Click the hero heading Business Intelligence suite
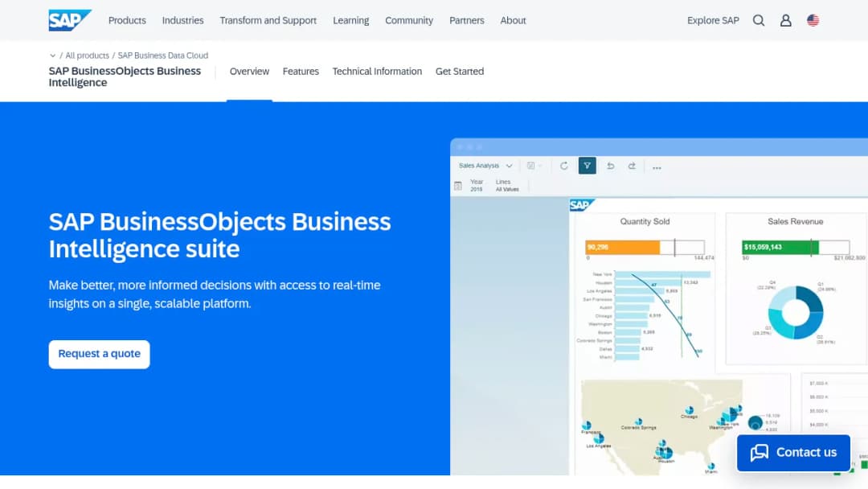Viewport: 868px width, 489px height. 219,236
